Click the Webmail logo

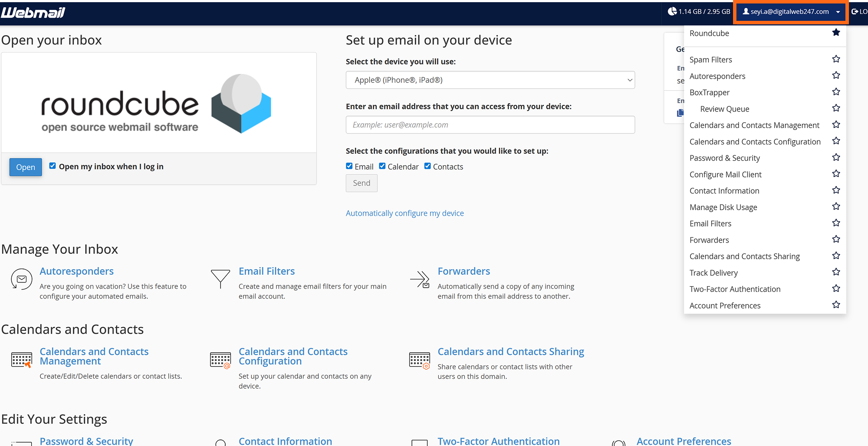pyautogui.click(x=33, y=13)
